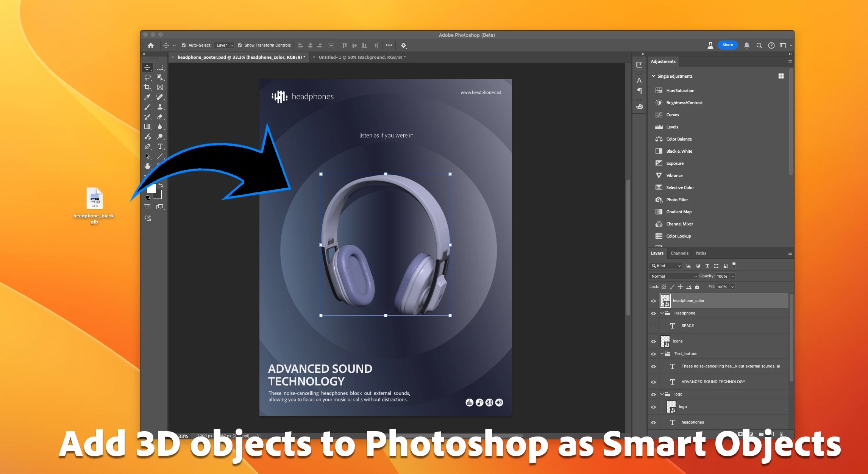This screenshot has height=474, width=868.
Task: Select the Pen tool
Action: coord(147,147)
